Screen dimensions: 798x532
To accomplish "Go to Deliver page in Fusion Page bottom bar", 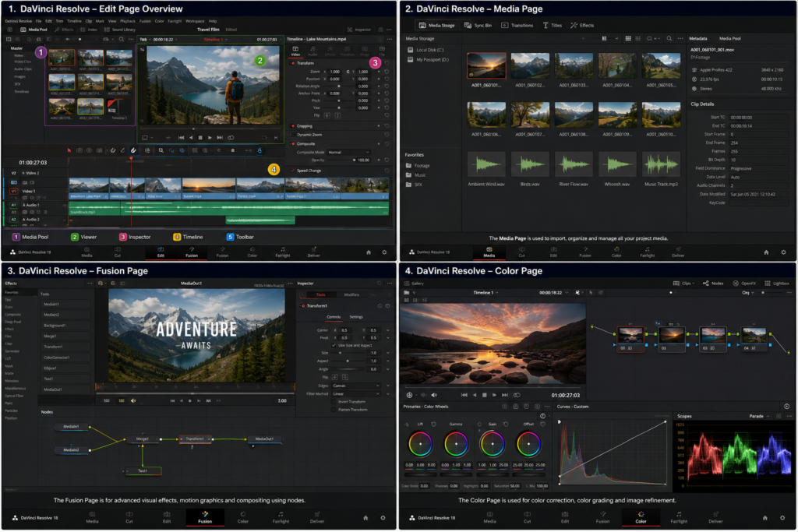I will click(x=317, y=516).
